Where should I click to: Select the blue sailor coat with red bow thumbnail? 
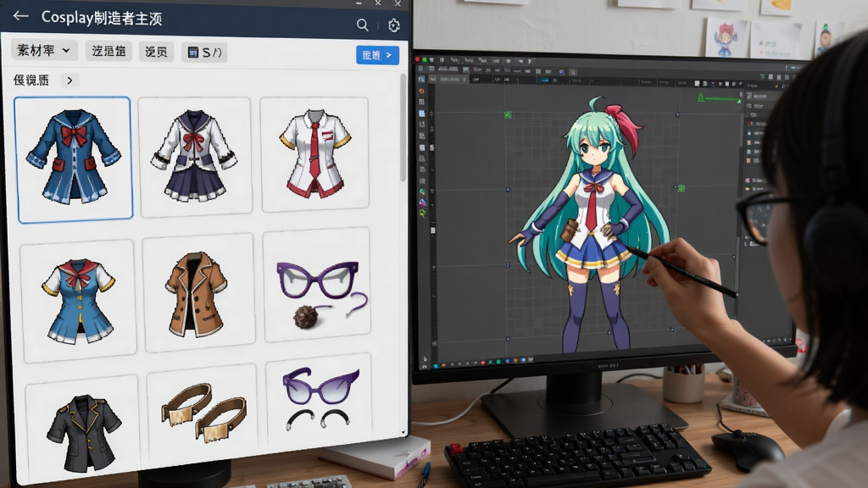click(74, 159)
